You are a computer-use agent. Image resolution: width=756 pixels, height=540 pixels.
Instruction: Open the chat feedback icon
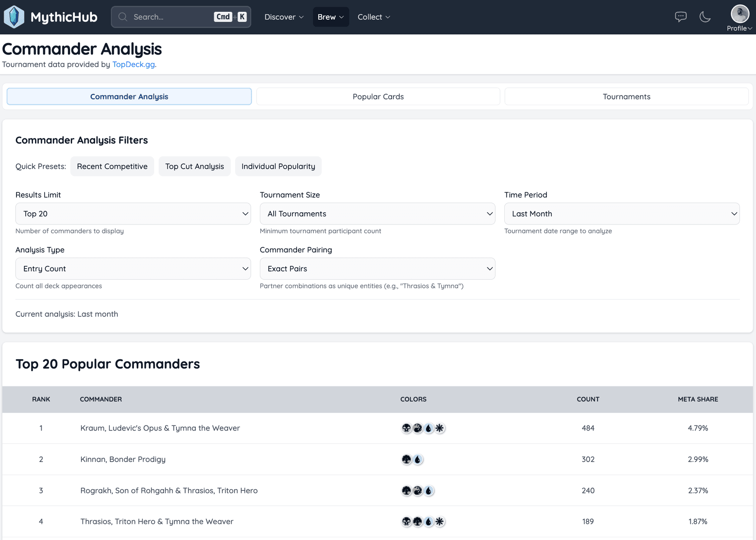click(x=680, y=17)
